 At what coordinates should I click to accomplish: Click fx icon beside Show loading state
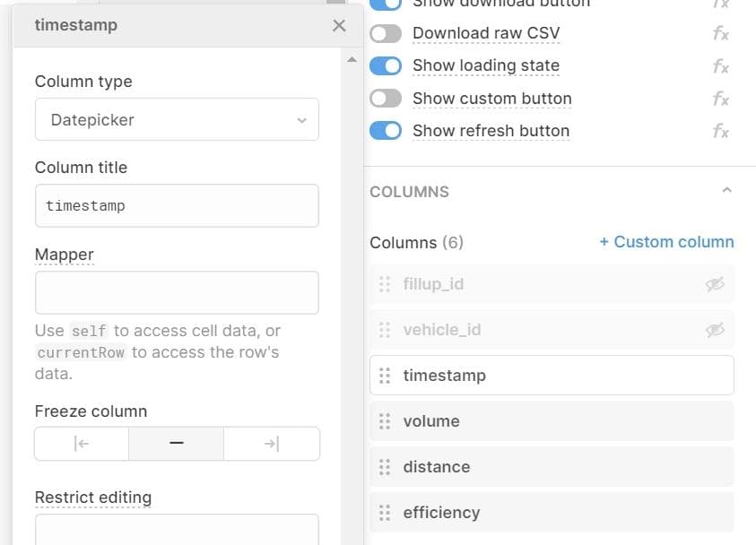pyautogui.click(x=720, y=66)
